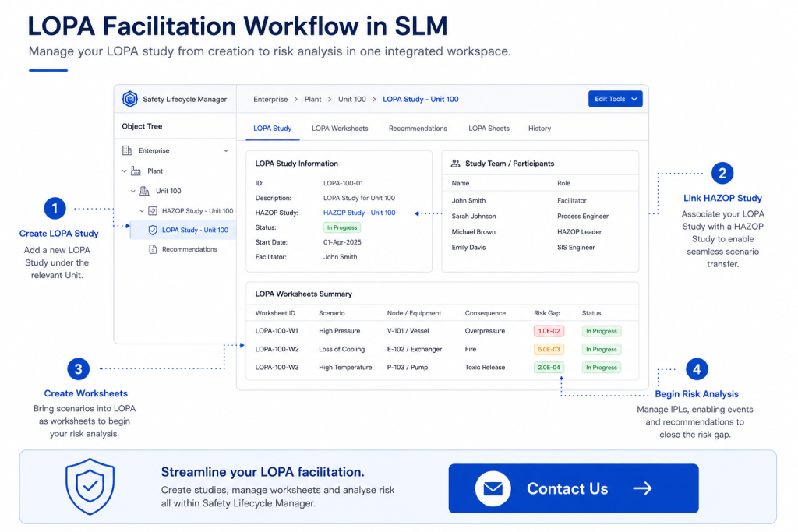
Task: Collapse the Unit 100 tree node chevron
Action: click(132, 191)
